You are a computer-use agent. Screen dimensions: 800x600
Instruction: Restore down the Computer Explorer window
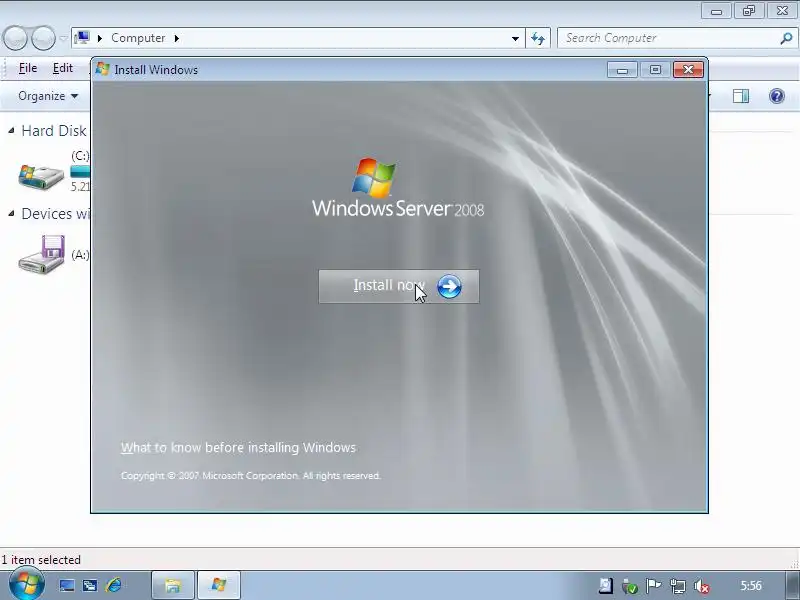click(x=748, y=11)
